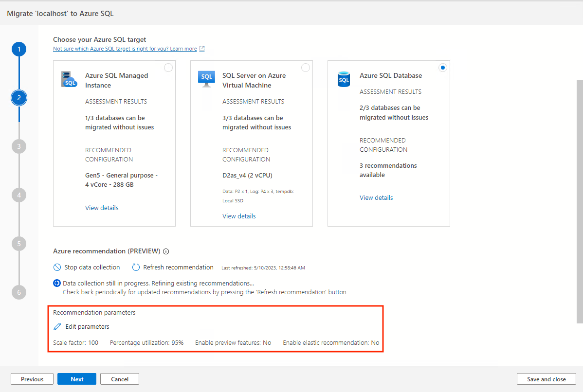Click the Azure SQL Database icon
Viewport: 583px width, 392px height.
pyautogui.click(x=344, y=79)
